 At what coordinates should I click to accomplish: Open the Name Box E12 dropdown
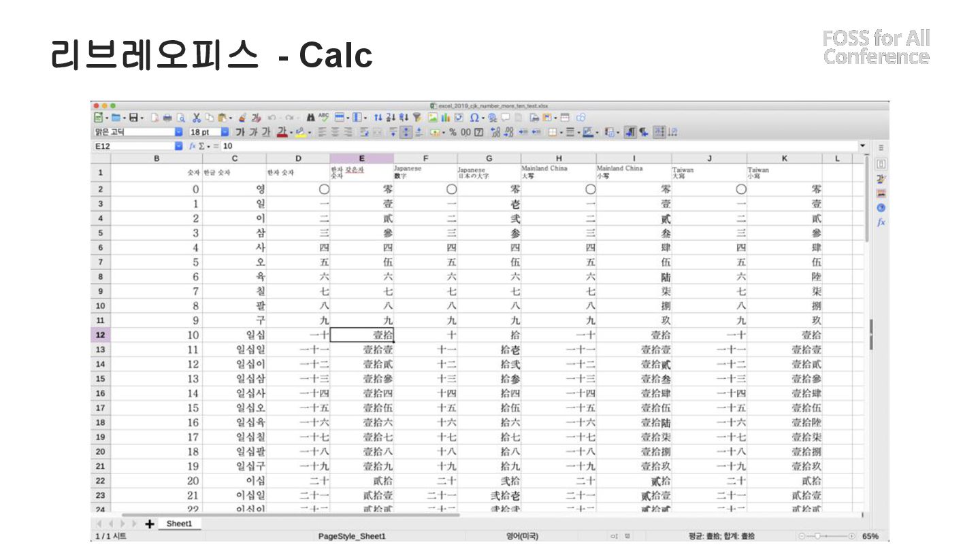[178, 146]
